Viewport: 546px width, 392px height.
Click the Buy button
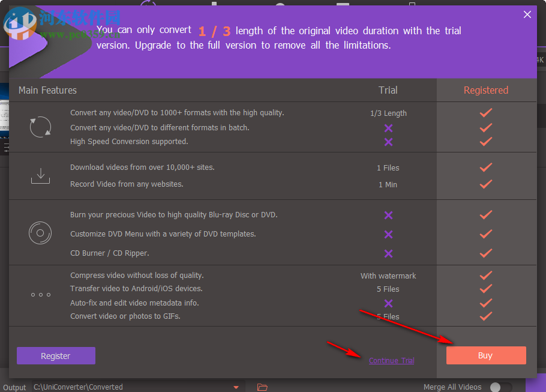[x=485, y=355]
